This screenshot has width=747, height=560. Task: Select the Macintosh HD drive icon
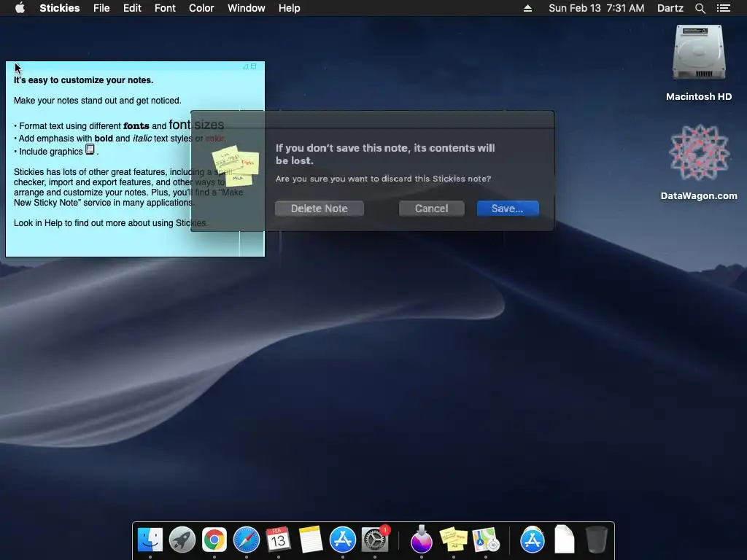click(699, 53)
